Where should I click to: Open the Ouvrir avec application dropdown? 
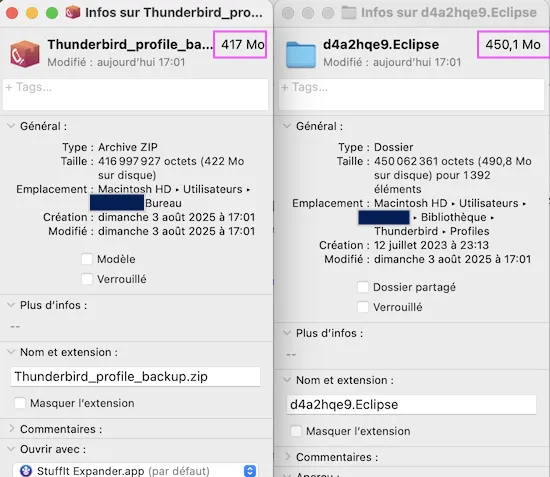pos(250,471)
